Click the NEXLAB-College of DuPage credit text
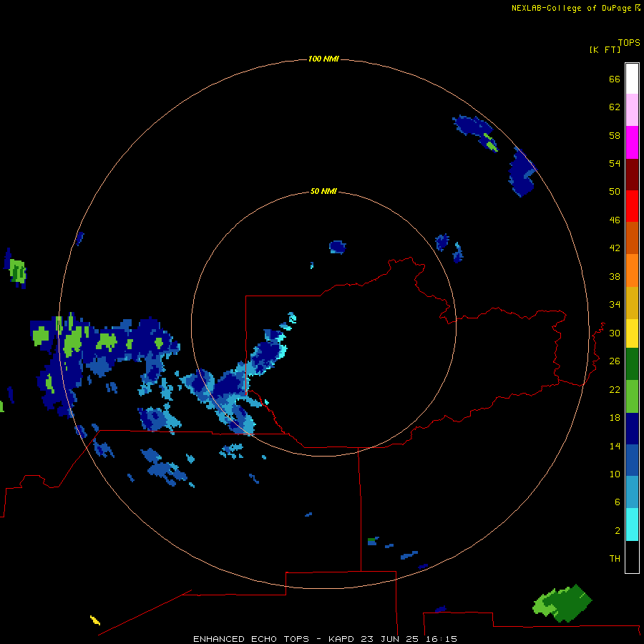644x644 pixels. (575, 8)
